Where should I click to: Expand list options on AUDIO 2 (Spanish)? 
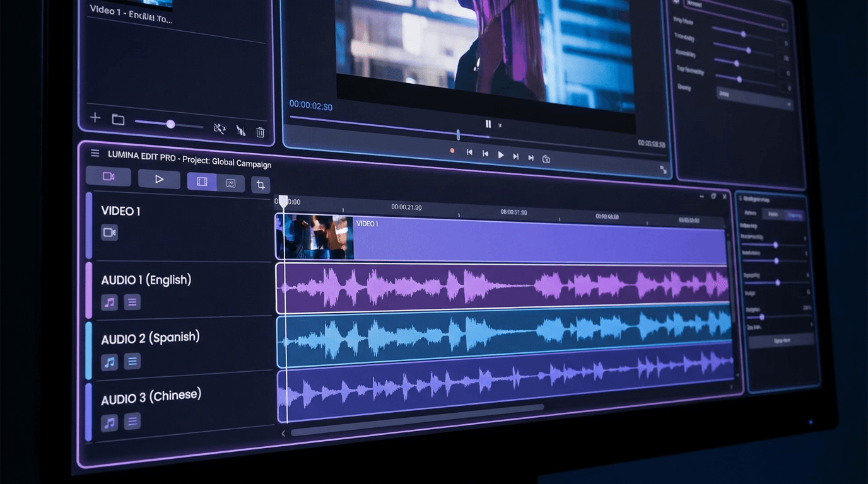(x=132, y=361)
